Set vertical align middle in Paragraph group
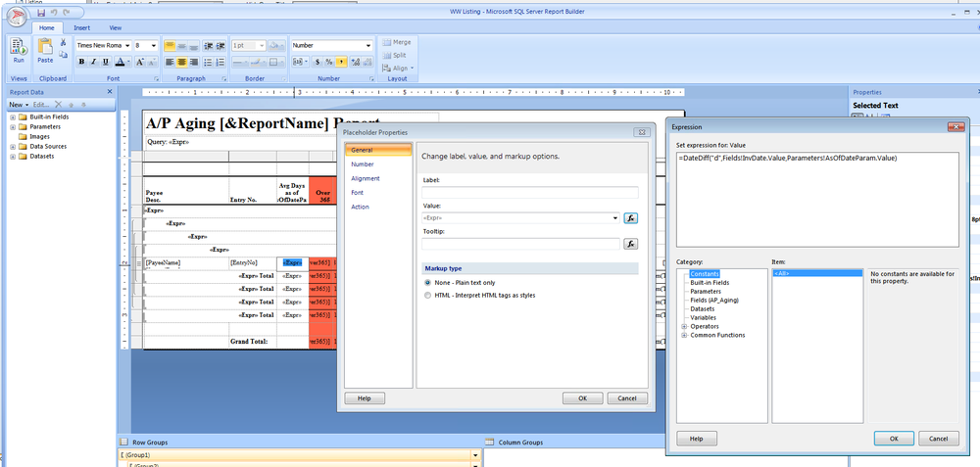The width and height of the screenshot is (980, 467). click(181, 46)
